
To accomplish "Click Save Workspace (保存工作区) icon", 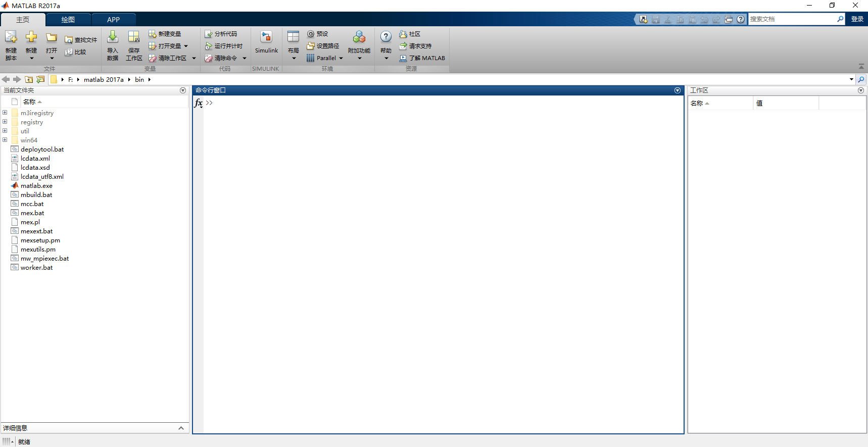I will [133, 37].
